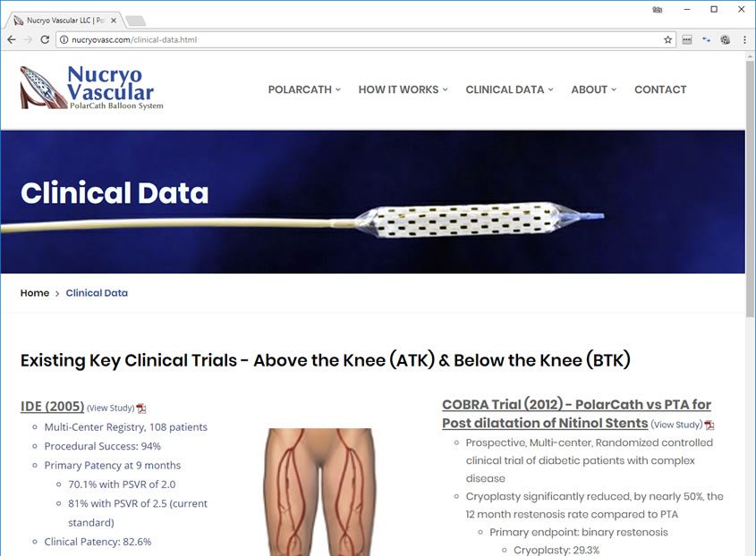Open the CLINICAL DATA dropdown menu
The image size is (756, 556).
pos(509,89)
